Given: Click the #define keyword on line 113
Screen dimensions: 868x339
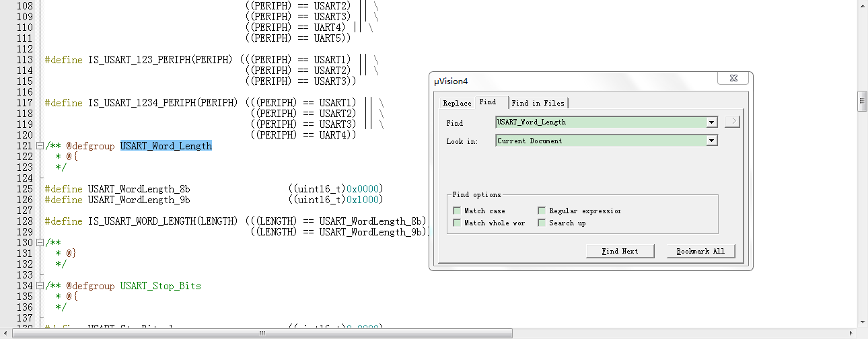Looking at the screenshot, I should (64, 60).
